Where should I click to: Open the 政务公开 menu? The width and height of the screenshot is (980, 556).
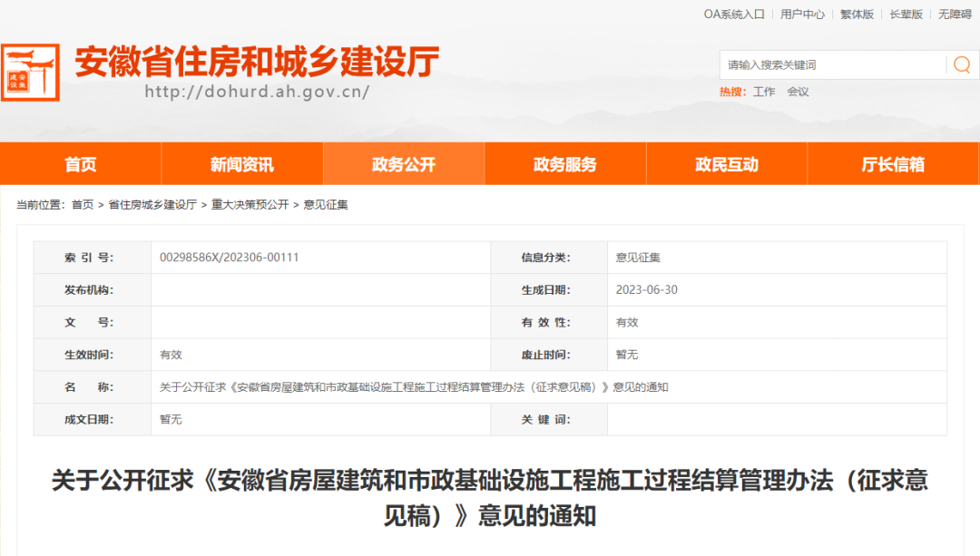[403, 164]
